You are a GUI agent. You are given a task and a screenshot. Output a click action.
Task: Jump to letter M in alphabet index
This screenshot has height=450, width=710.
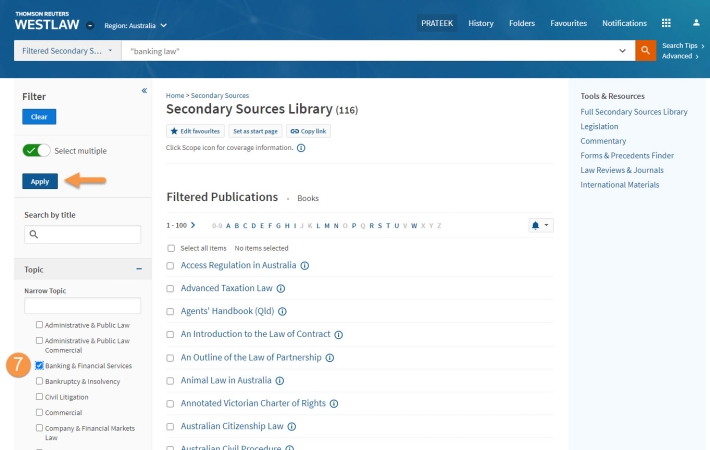(x=326, y=225)
